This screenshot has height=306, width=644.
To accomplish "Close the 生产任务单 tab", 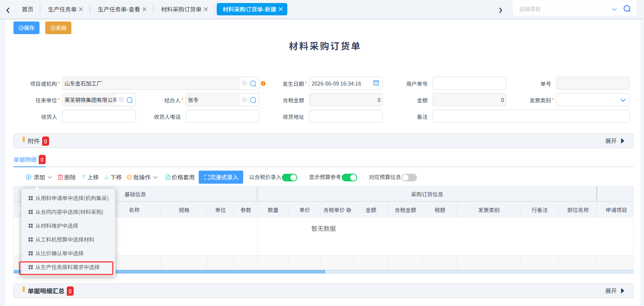I will click(x=81, y=9).
